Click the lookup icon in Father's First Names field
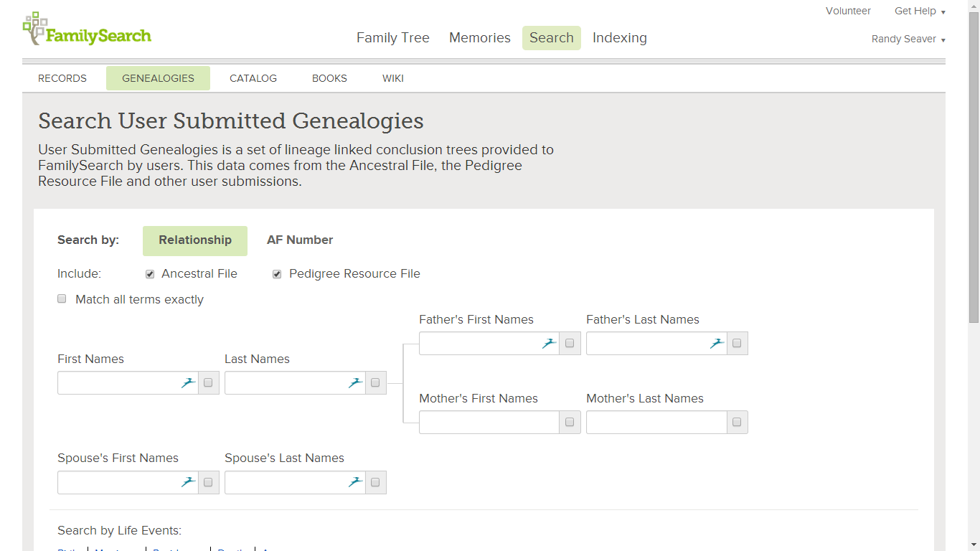Image resolution: width=980 pixels, height=551 pixels. click(549, 343)
